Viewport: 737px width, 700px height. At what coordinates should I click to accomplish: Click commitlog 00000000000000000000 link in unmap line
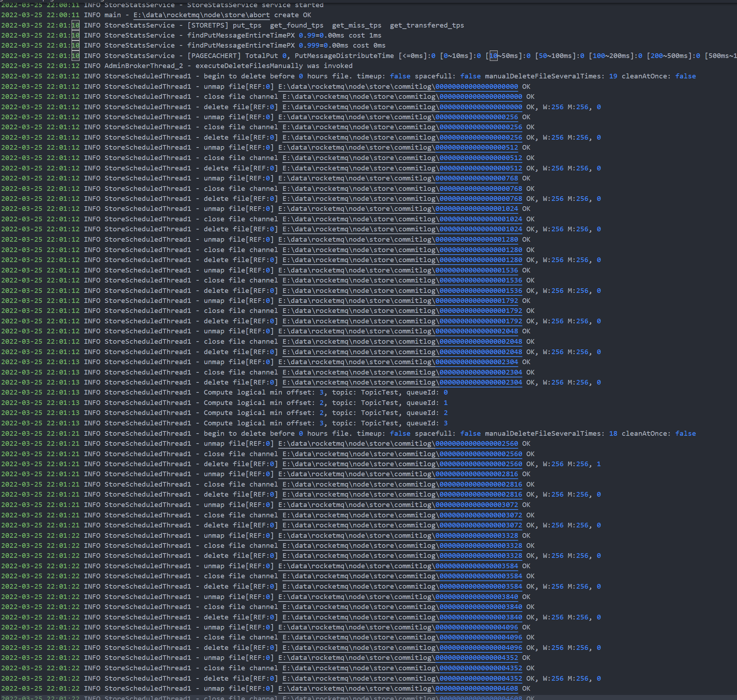point(477,86)
